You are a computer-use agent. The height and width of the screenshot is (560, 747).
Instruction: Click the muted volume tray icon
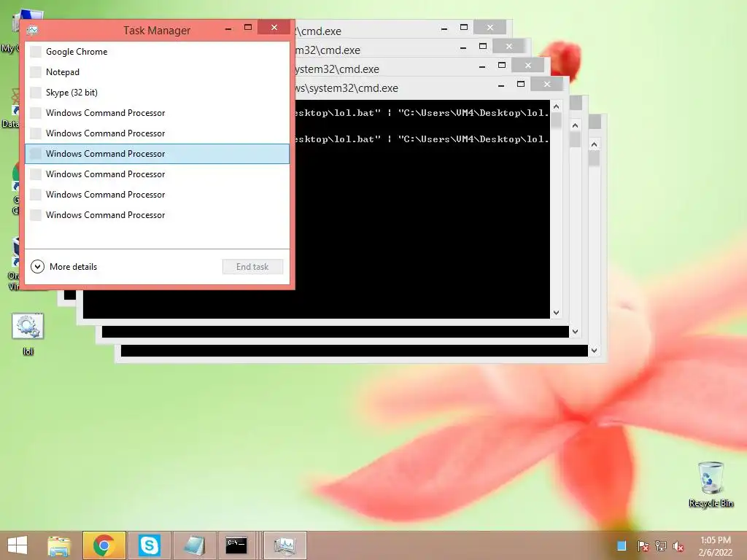[678, 546]
